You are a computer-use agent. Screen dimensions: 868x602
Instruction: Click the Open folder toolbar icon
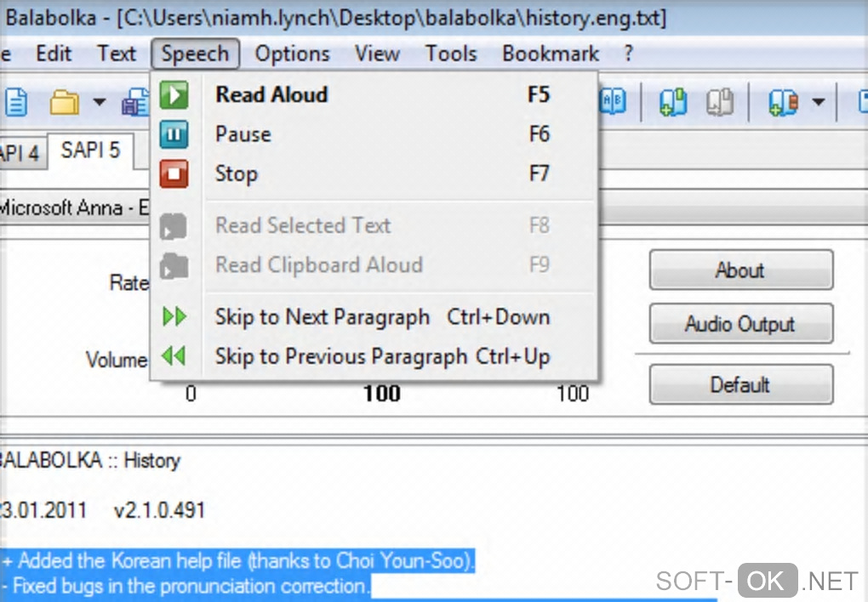coord(65,102)
